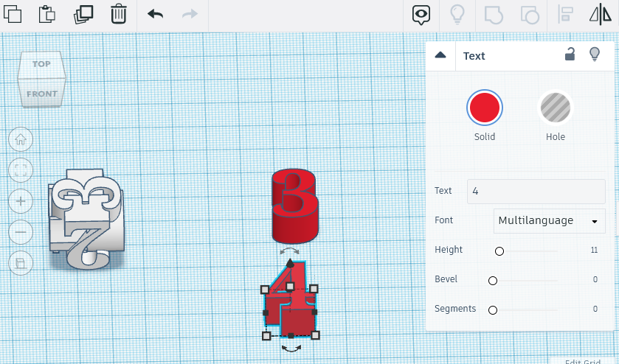
Task: Click the Paste clipboard icon
Action: point(47,14)
